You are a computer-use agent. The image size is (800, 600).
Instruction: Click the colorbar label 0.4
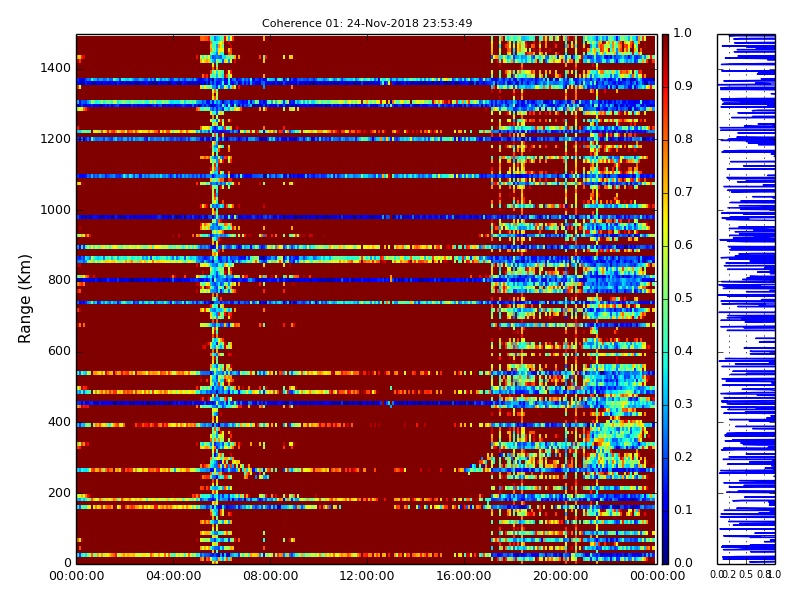pos(683,351)
